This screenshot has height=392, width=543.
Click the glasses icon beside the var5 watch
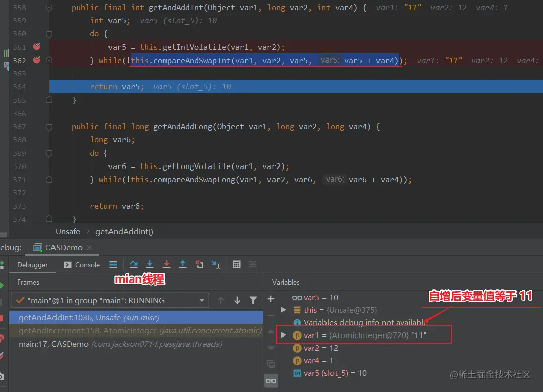pyautogui.click(x=297, y=298)
